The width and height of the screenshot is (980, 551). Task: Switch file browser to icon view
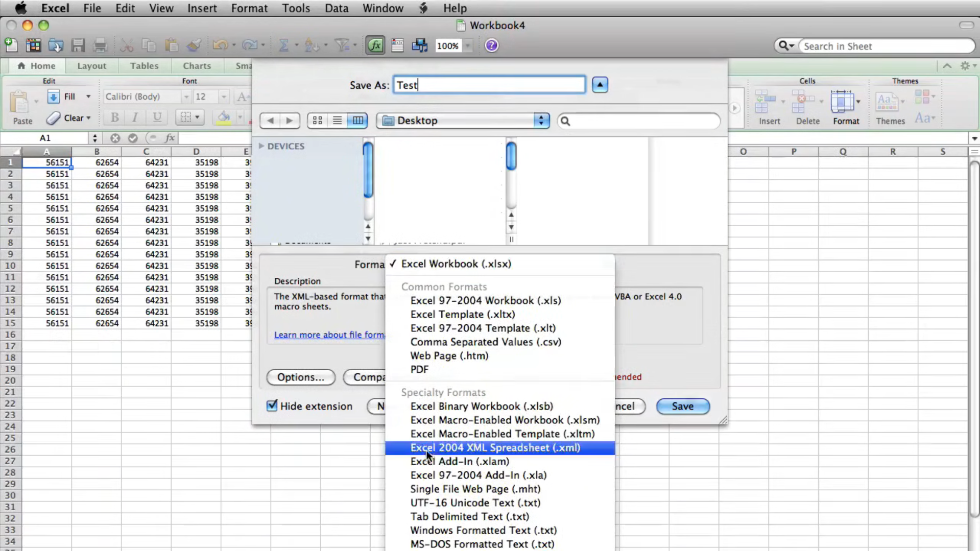pos(317,121)
